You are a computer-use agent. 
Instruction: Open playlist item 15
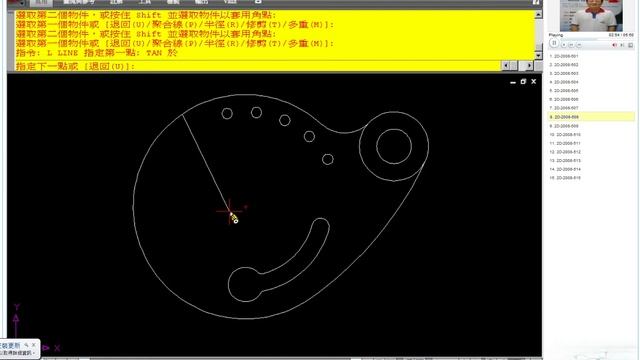pos(565,178)
